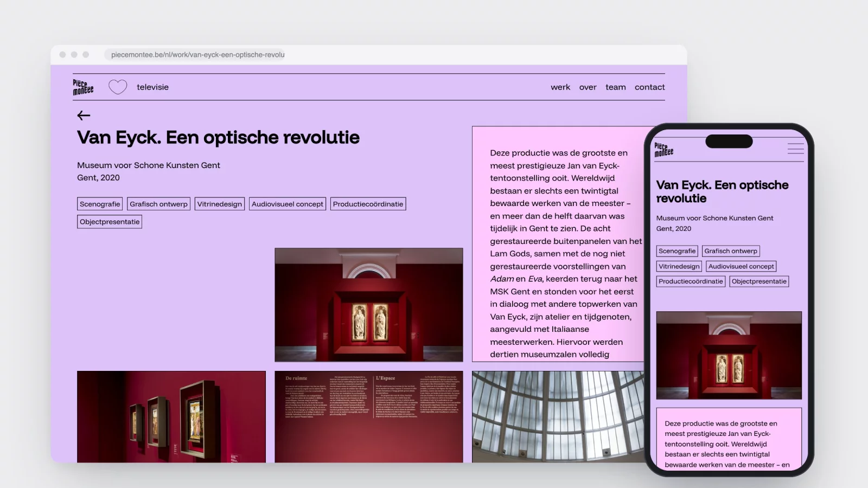Open the televisie link in the header
868x488 pixels.
tap(152, 87)
